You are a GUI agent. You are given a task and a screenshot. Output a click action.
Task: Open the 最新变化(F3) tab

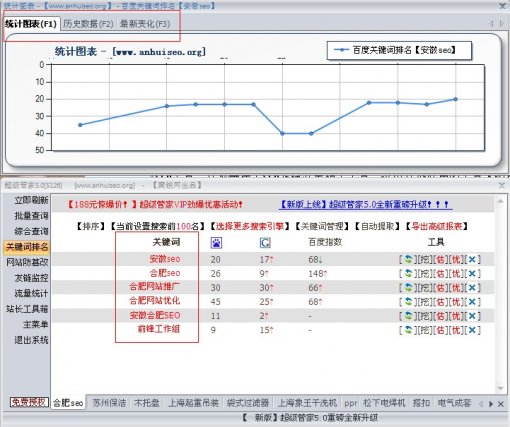point(145,24)
